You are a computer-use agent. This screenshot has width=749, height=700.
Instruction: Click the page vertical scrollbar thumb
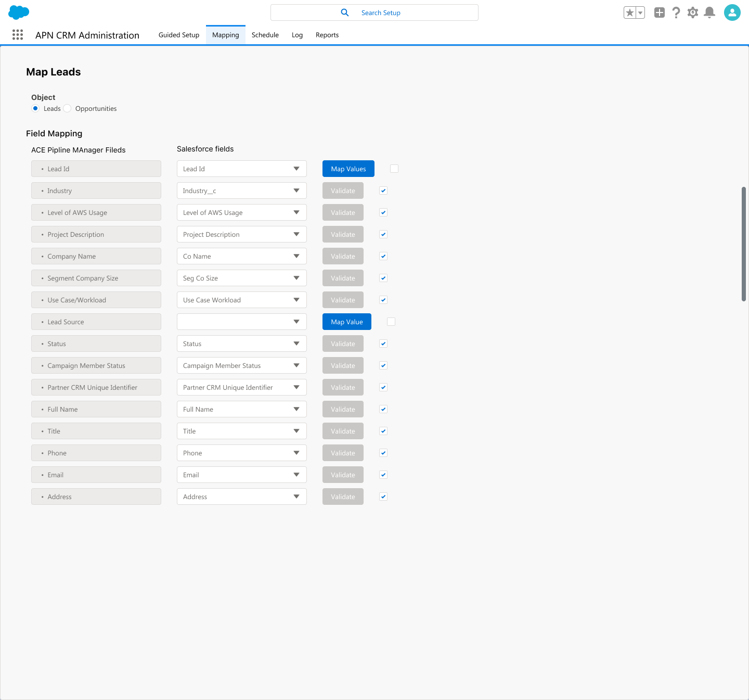[x=744, y=244]
